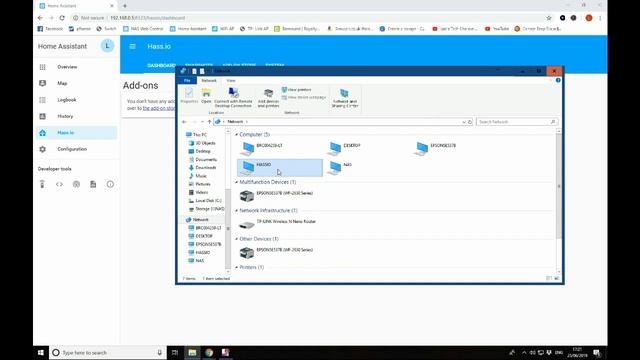Select the TP-LINK Wireless N Nano Router device
The width and height of the screenshot is (640, 360).
point(278,224)
